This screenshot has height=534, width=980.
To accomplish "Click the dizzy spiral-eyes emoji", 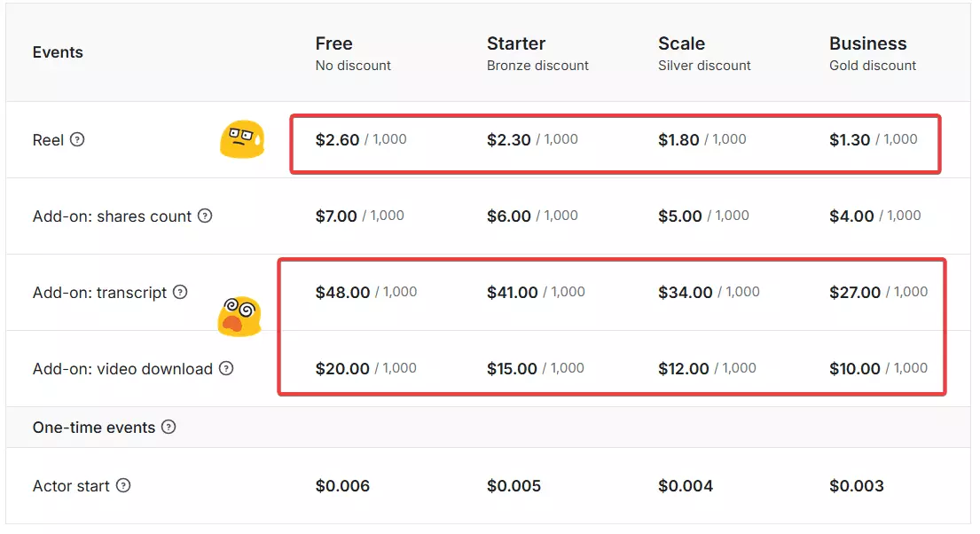I will 239,317.
